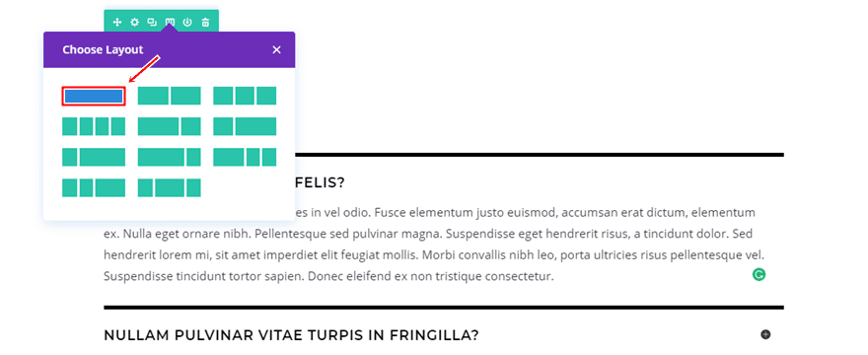
Task: Pick the two-thirds plus one-third layout
Action: click(x=170, y=126)
